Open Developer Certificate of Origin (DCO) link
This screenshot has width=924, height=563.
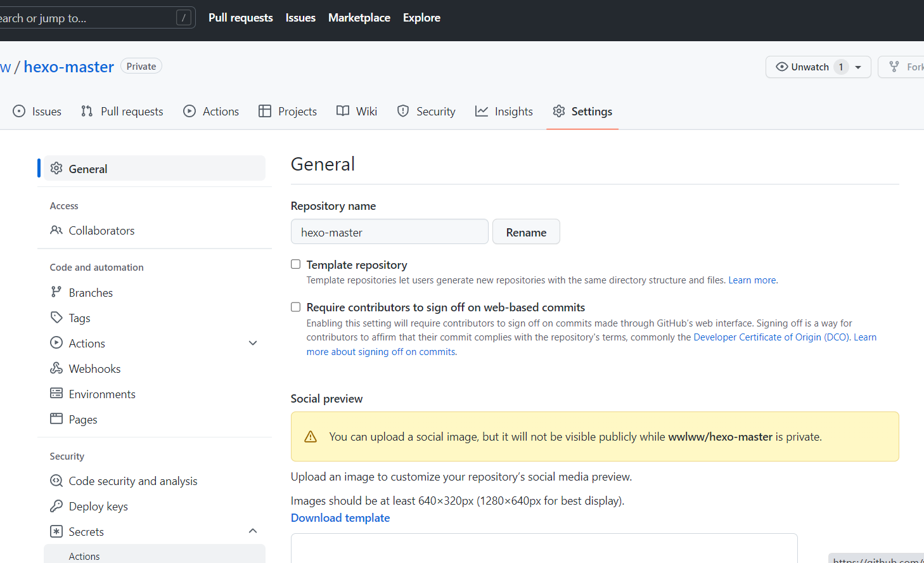[772, 337]
